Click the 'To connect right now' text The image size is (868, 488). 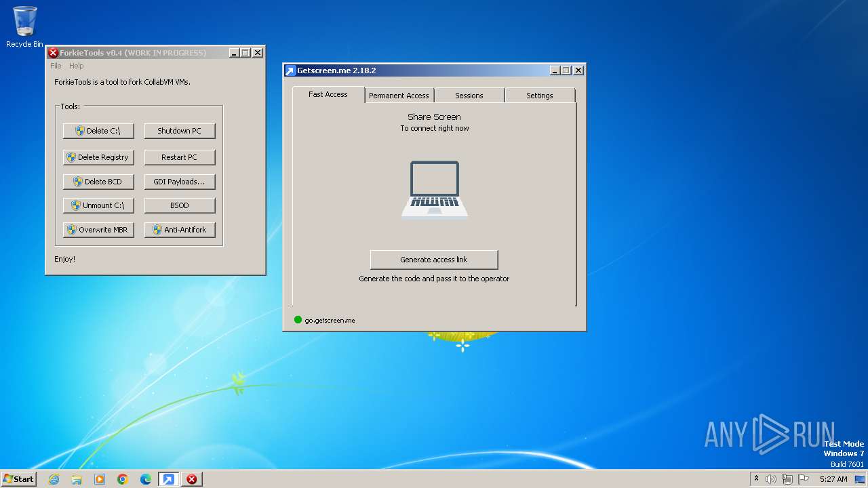[435, 128]
